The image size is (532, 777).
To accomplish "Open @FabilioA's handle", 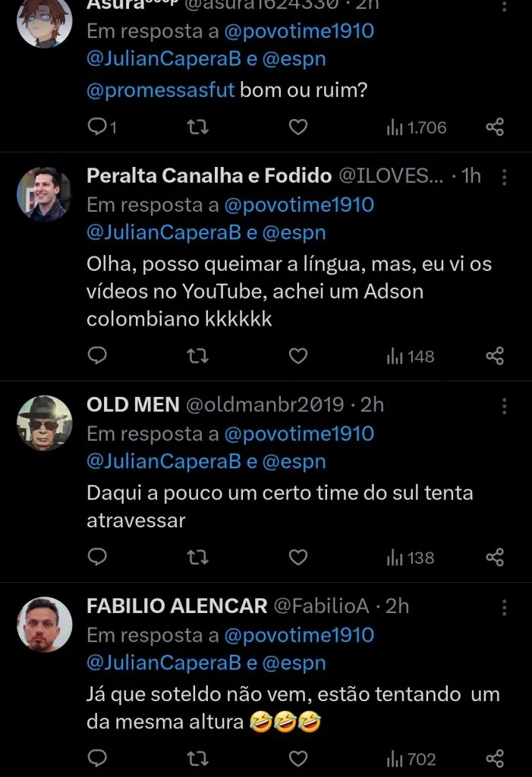I will coord(329,606).
